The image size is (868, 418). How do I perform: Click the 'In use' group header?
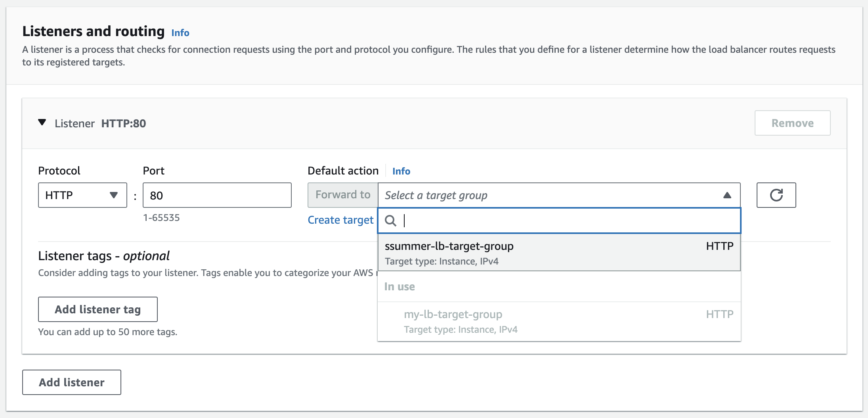pos(400,287)
